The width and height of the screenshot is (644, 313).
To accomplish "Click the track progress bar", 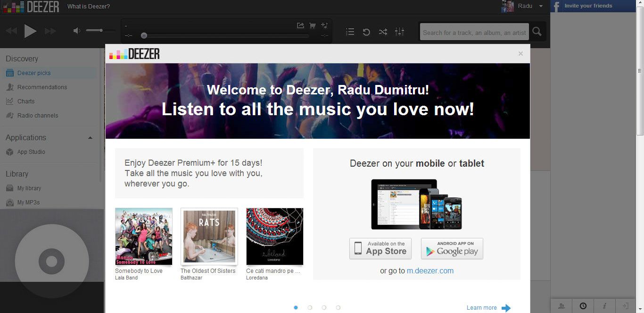I will (226, 35).
